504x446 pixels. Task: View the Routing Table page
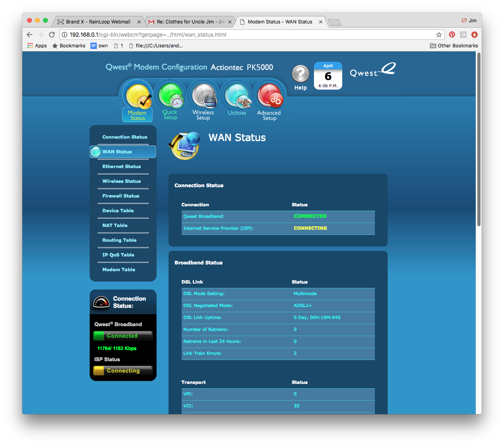[119, 240]
